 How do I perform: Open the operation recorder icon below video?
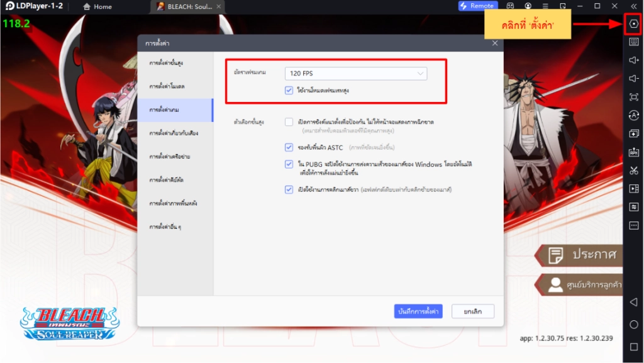(x=634, y=207)
